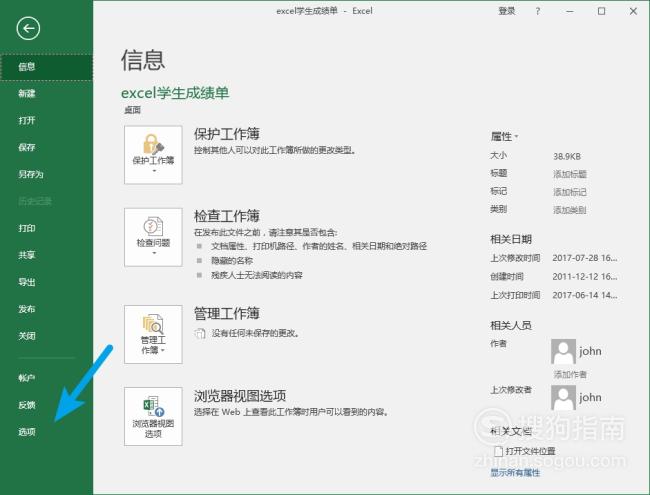Open the 保护工作簿 lock icon button
This screenshot has height=495, width=650.
click(x=153, y=155)
